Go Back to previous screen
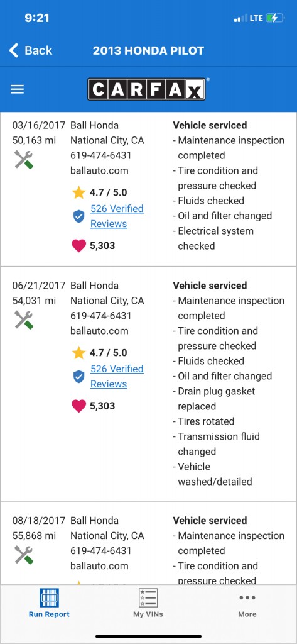 click(x=31, y=50)
